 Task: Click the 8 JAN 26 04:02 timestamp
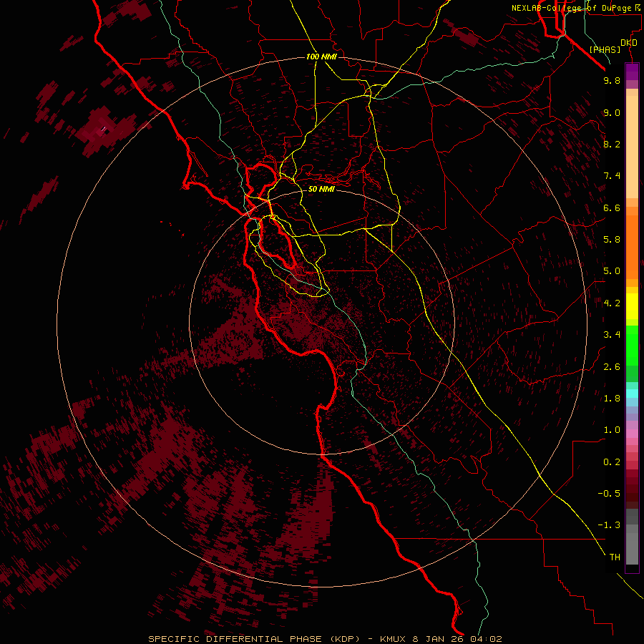point(457,639)
